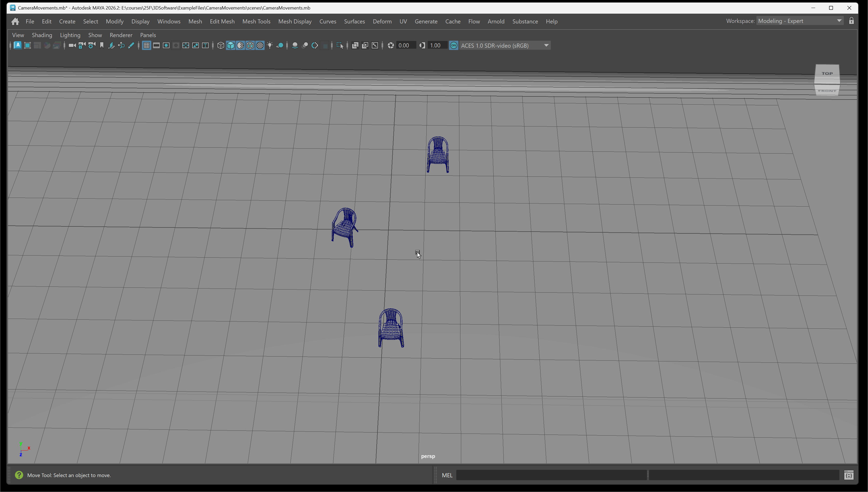Enable Wireframe display cube icon
The width and height of the screenshot is (868, 492).
[221, 45]
